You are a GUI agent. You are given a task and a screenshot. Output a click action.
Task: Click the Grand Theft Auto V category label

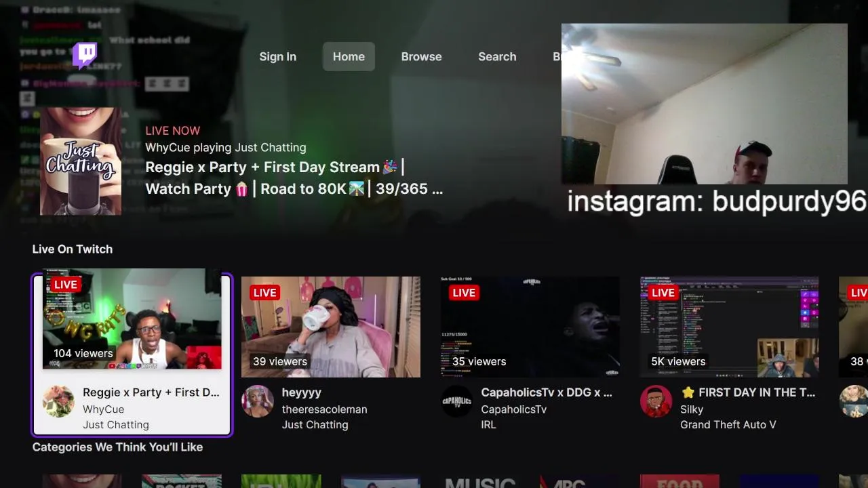pos(728,425)
